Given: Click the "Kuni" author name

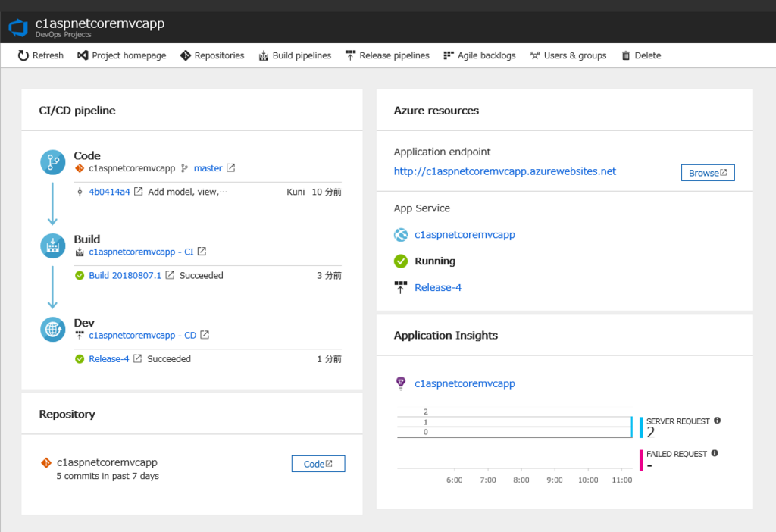Looking at the screenshot, I should (x=296, y=192).
